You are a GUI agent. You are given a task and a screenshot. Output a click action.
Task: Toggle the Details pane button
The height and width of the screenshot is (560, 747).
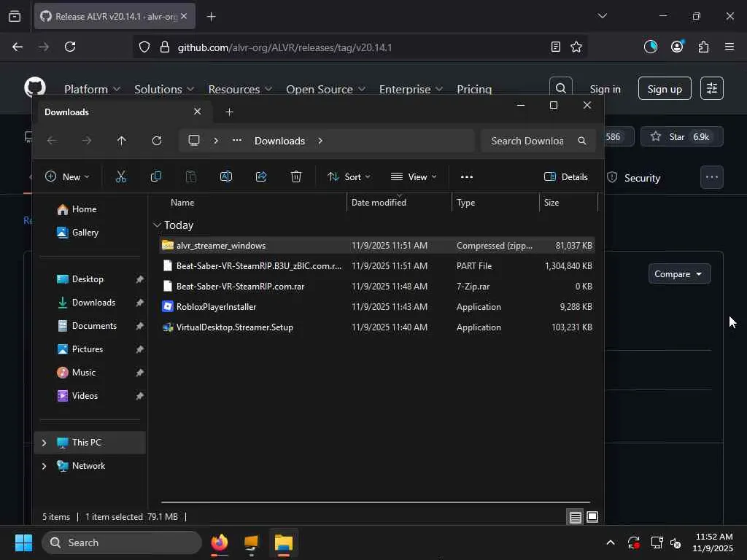[x=566, y=176]
